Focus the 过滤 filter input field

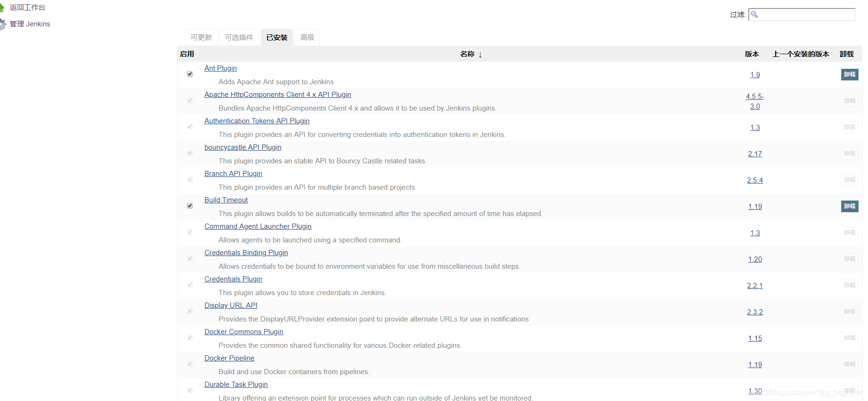[802, 15]
